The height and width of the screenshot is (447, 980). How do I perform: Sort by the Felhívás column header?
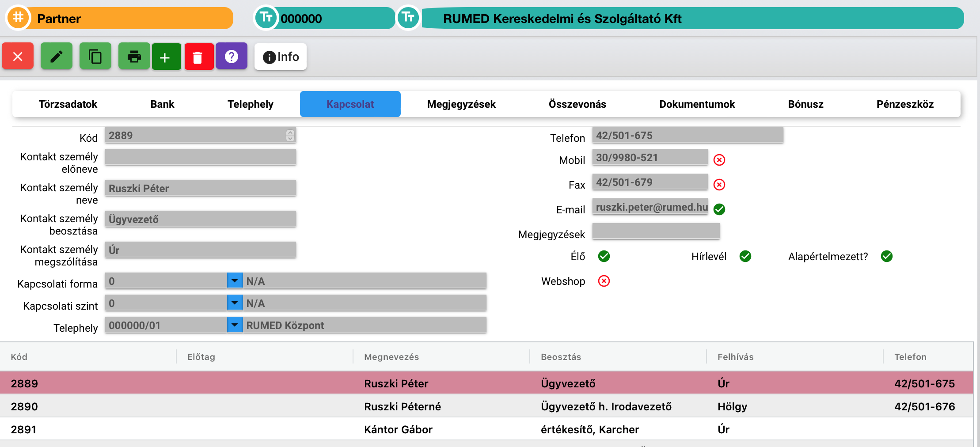735,357
